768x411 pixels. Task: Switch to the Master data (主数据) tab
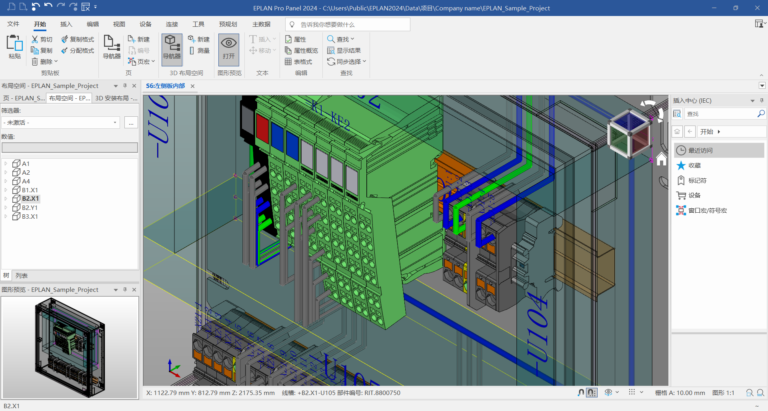coord(261,24)
